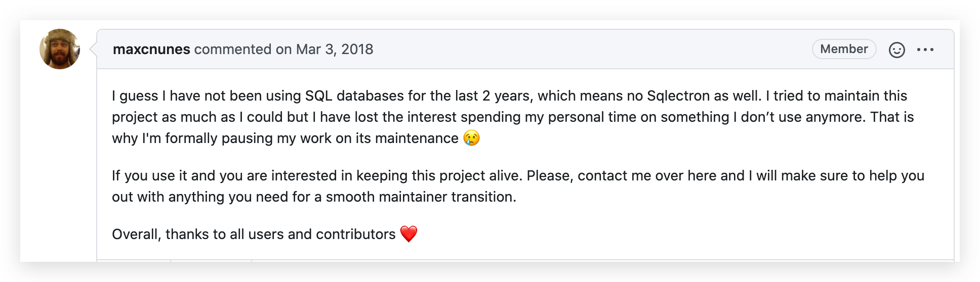Click the comment header pointer arrow
This screenshot has height=282, width=980.
[93, 49]
